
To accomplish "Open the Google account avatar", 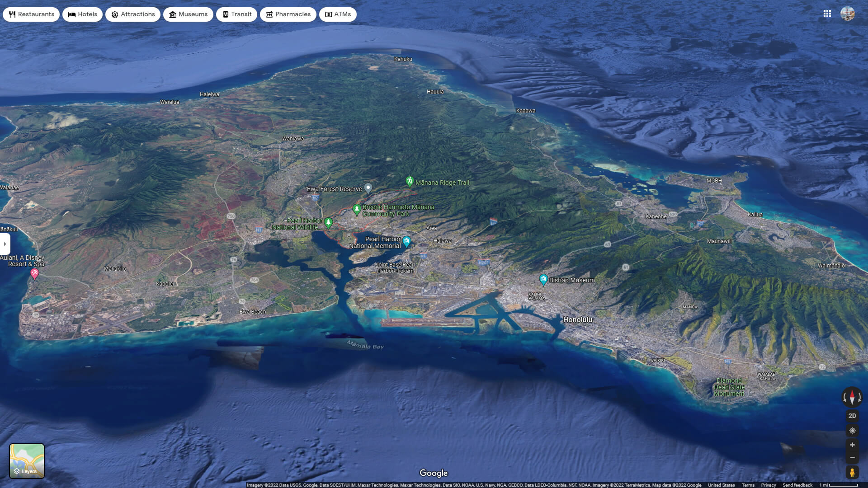I will (x=848, y=14).
